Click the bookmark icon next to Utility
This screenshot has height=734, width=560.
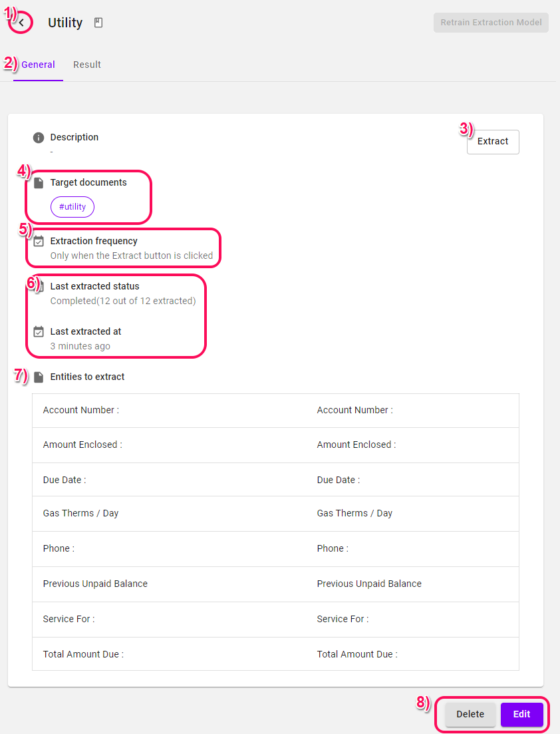(x=98, y=23)
